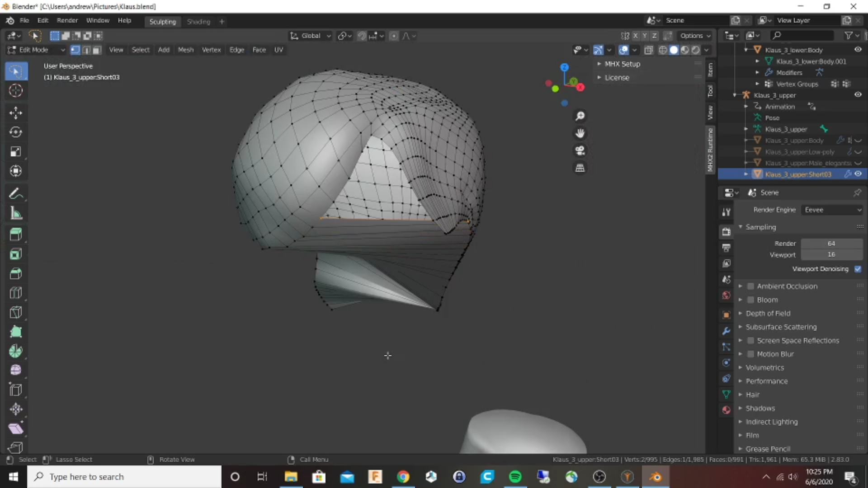The image size is (868, 488).
Task: Enable the Ambient Occlusion checkbox
Action: [x=750, y=286]
